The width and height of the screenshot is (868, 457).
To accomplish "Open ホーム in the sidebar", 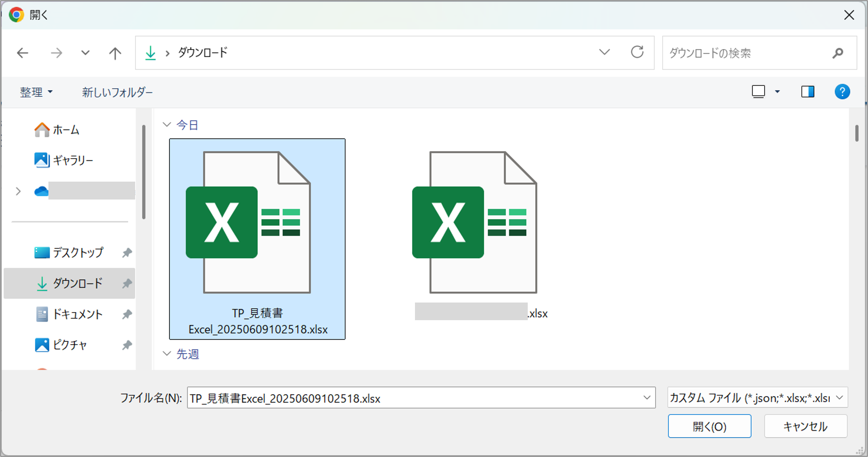I will (x=65, y=130).
